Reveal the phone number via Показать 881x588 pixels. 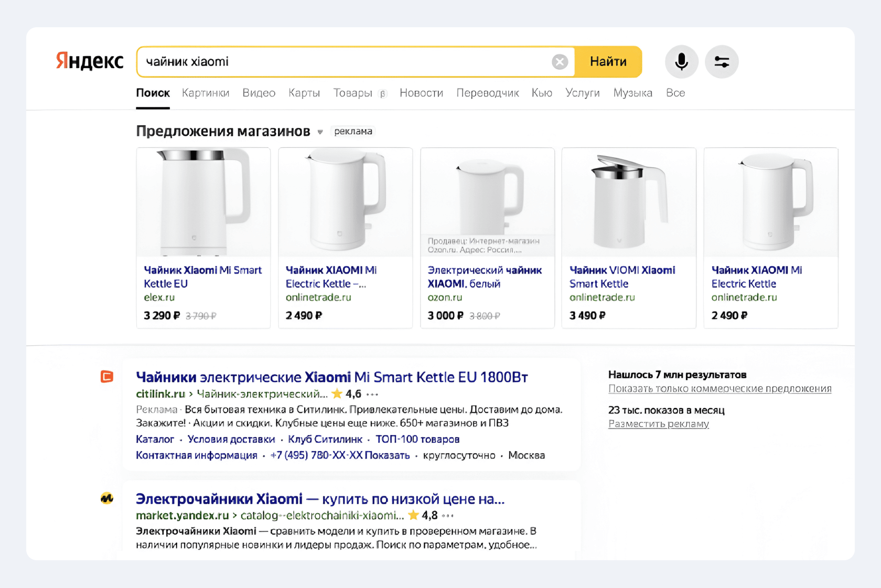click(387, 455)
